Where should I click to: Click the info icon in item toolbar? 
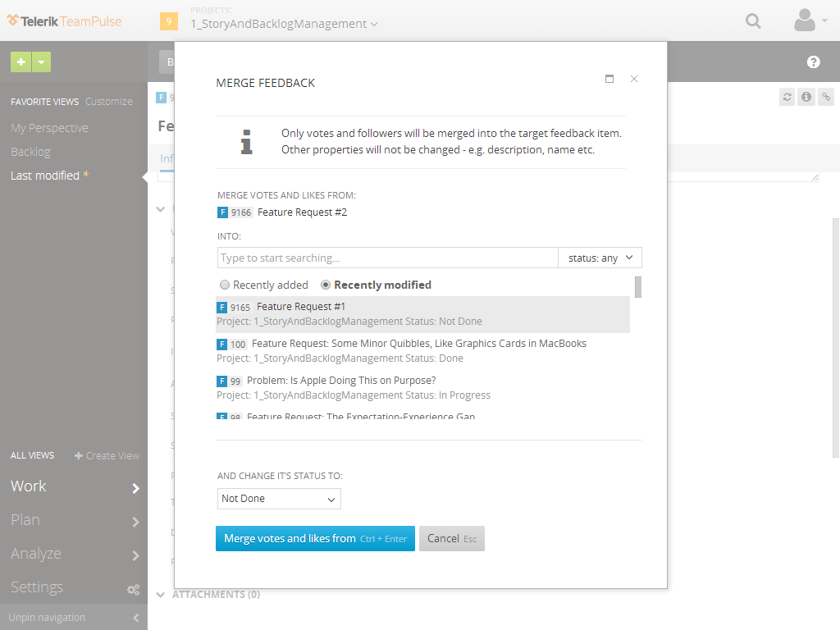tap(806, 97)
